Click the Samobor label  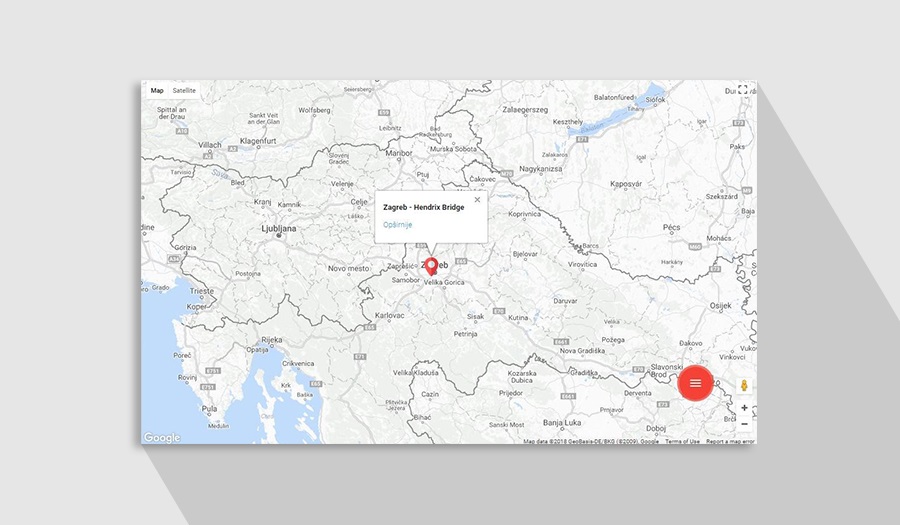pos(406,280)
